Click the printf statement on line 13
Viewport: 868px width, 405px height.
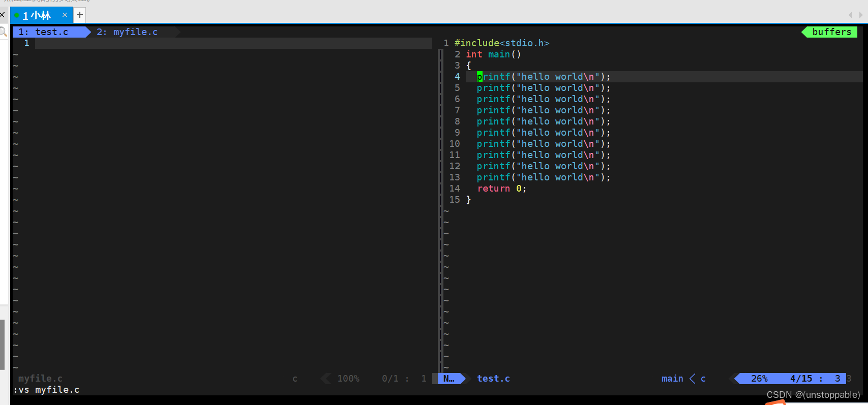coord(544,177)
